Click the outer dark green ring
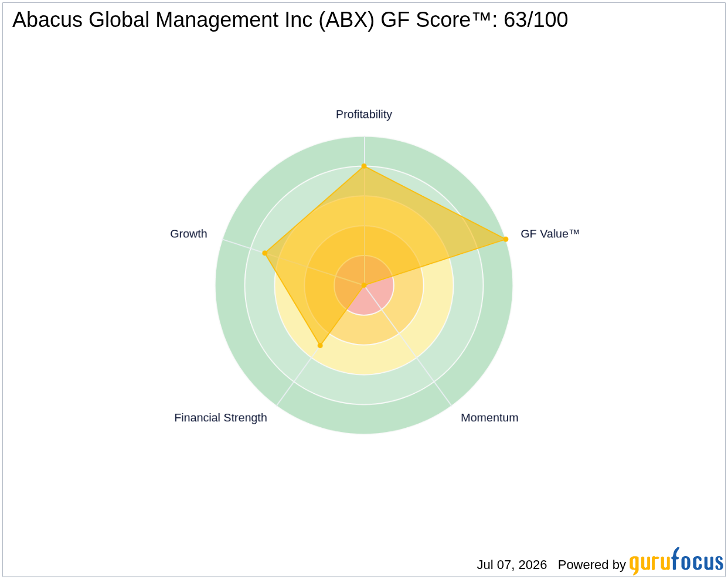728x579 pixels. pyautogui.click(x=364, y=420)
